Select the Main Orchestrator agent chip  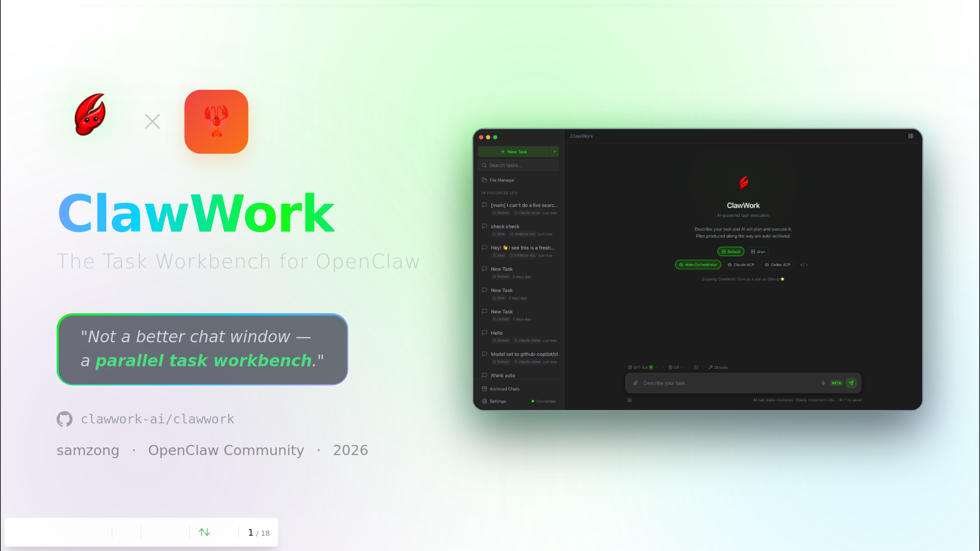pyautogui.click(x=698, y=265)
